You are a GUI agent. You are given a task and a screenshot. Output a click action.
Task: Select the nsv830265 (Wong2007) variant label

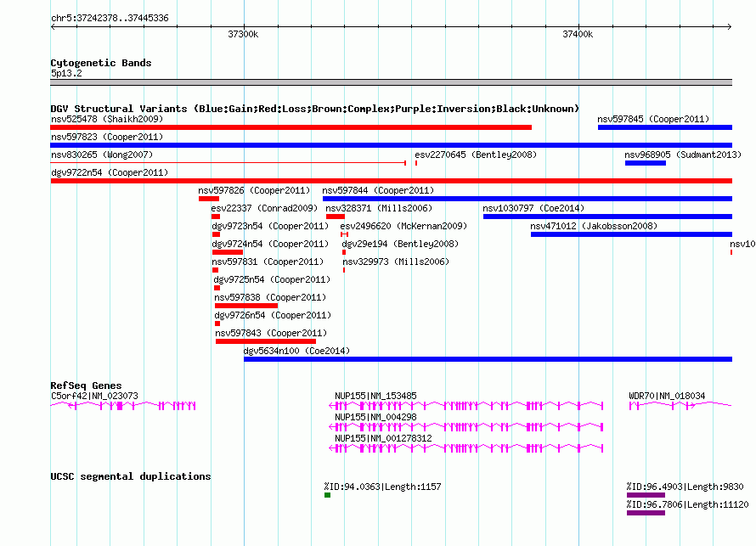[102, 155]
